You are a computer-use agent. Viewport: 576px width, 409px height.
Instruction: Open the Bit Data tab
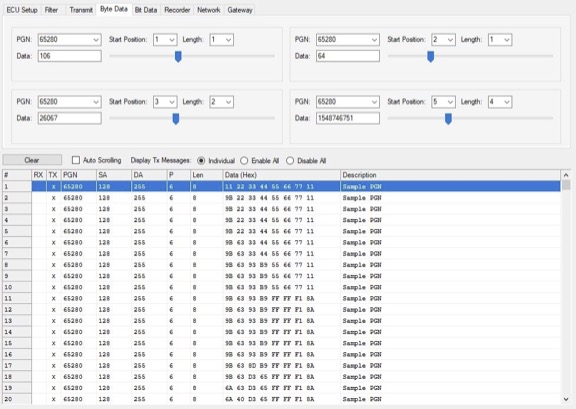pos(145,10)
